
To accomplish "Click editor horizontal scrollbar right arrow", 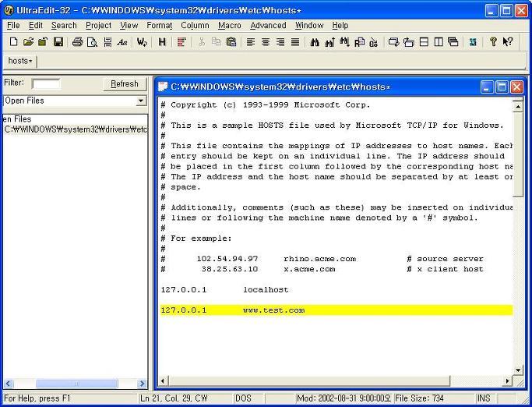I will [x=507, y=380].
